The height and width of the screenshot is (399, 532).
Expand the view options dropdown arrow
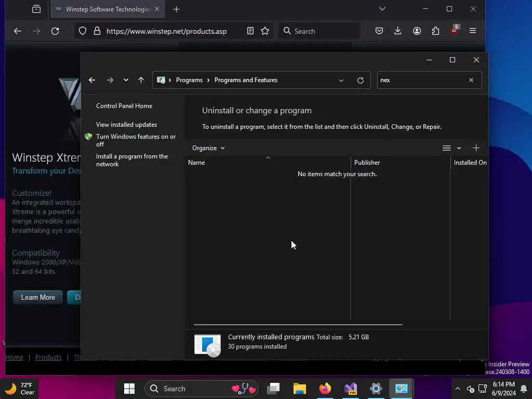(459, 148)
